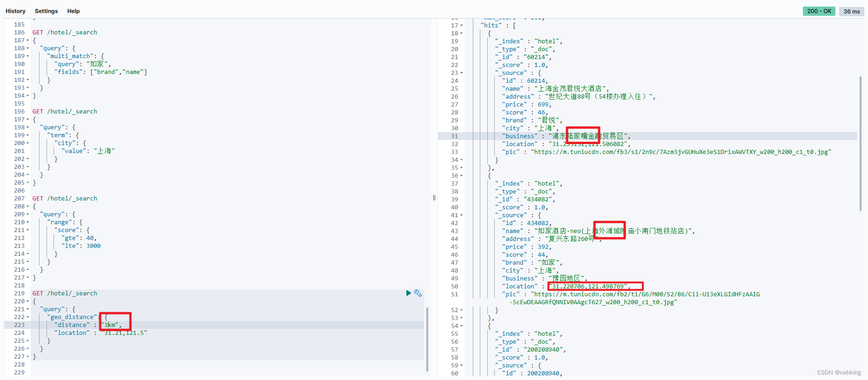Viewport: 868px width, 380px height.
Task: Click the name 上海金茂君悦大酒店 line
Action: [556, 89]
